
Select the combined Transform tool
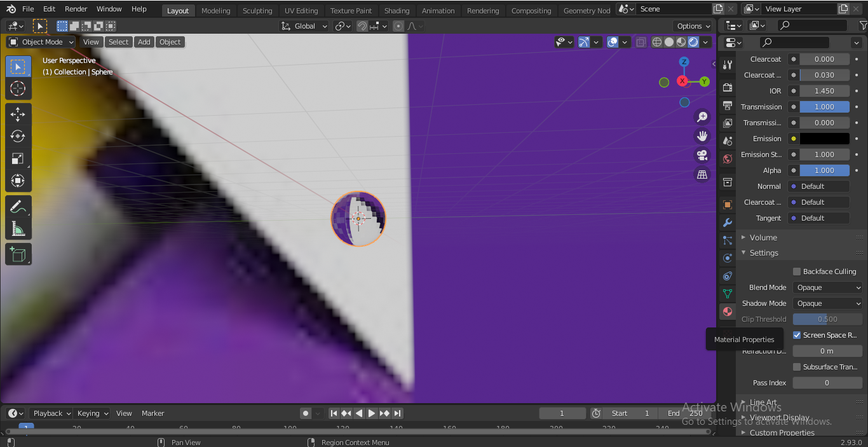18,181
